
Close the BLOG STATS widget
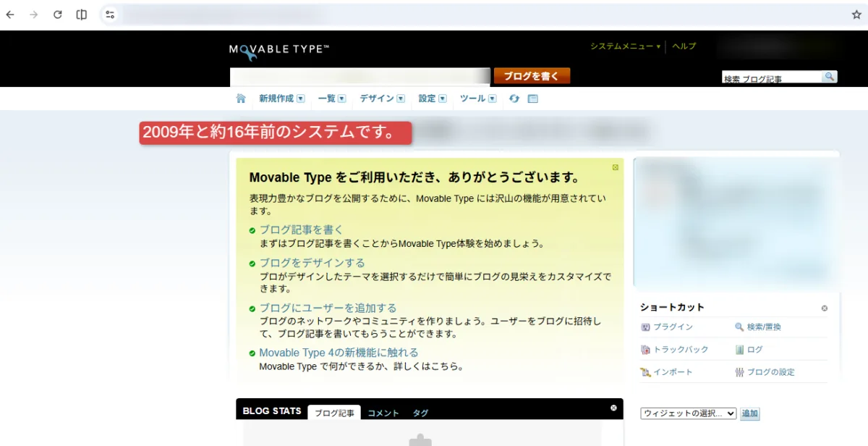click(x=613, y=408)
